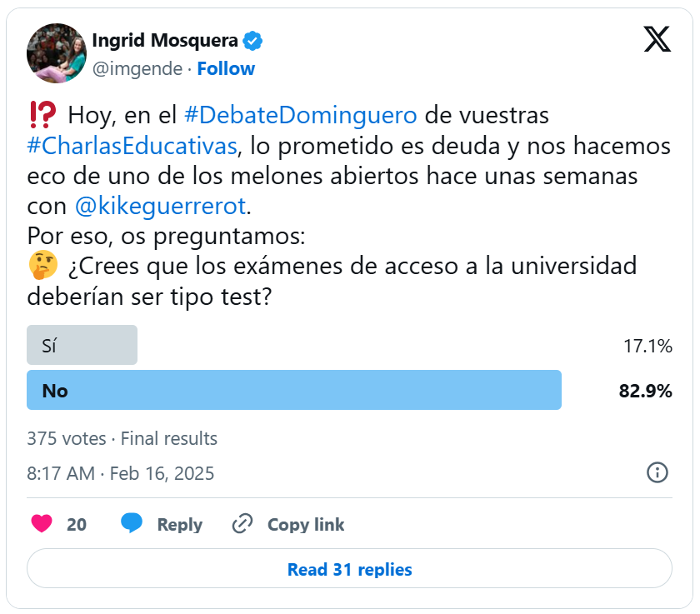This screenshot has width=700, height=614.
Task: Click the Read 31 replies button
Action: tap(349, 570)
